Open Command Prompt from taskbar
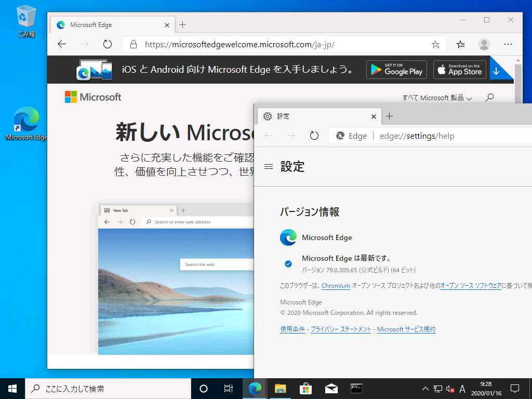The height and width of the screenshot is (399, 532). (356, 389)
